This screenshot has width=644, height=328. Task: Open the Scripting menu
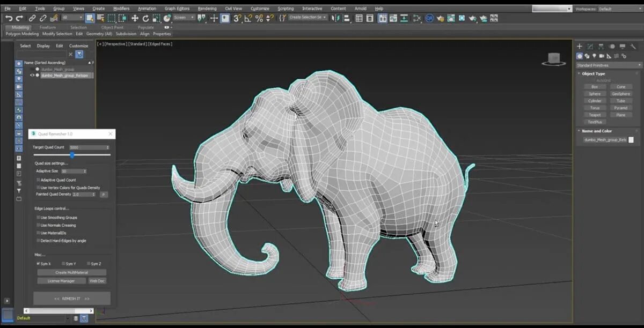coord(286,9)
